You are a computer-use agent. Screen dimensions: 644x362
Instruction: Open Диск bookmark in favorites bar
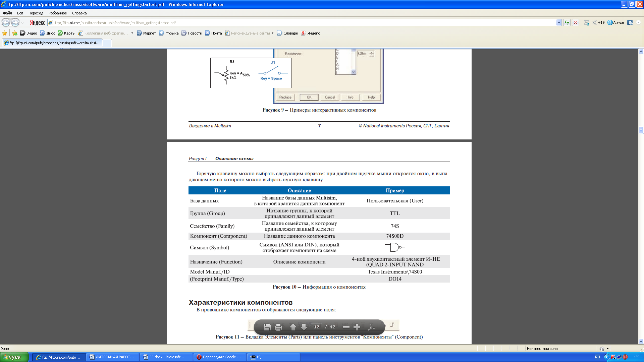(47, 33)
